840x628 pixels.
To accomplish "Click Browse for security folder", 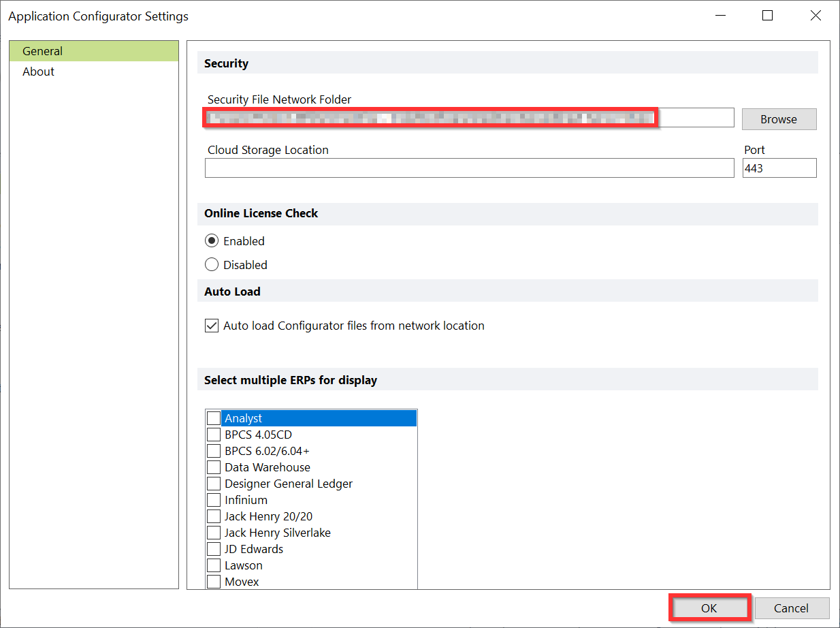I will click(779, 119).
